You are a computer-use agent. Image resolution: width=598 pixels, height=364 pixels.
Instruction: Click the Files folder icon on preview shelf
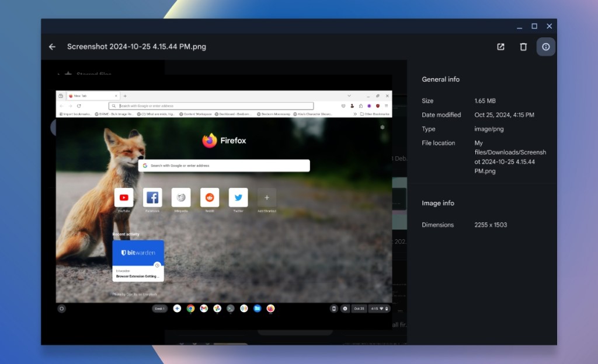pos(257,309)
